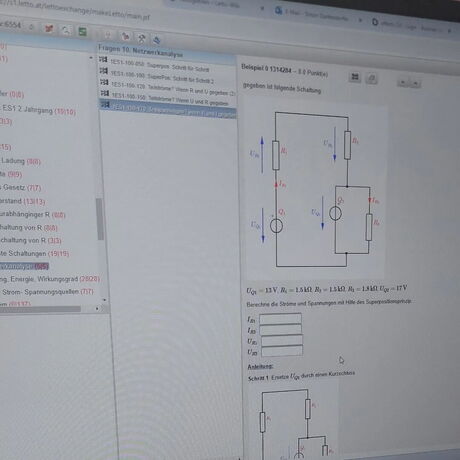Open the temperature-dependent R (8|8) tree item
This screenshot has height=460, width=460.
[32, 214]
